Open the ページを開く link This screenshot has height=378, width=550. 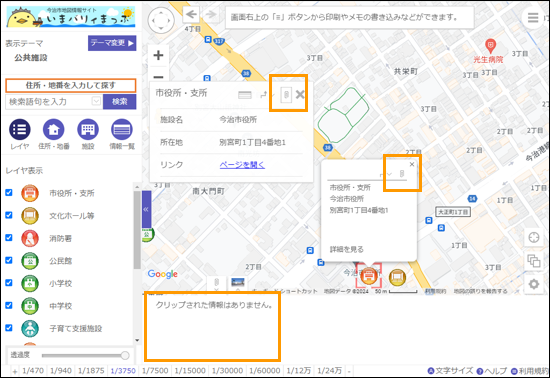(242, 164)
